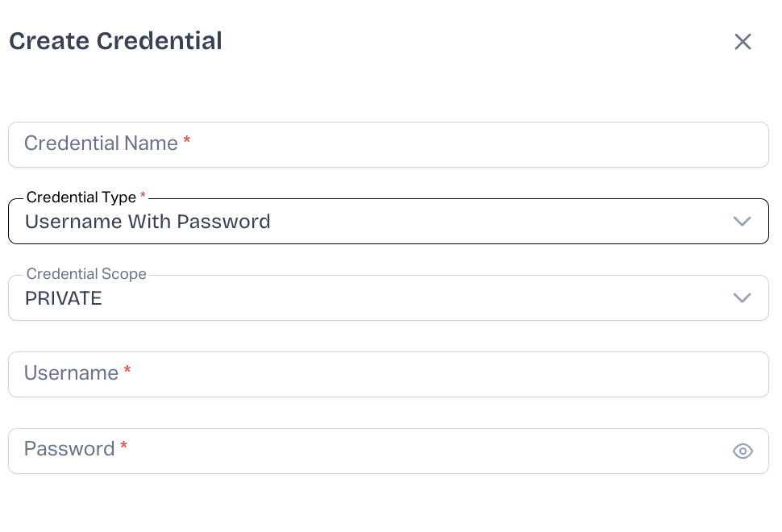Click the red asterisk beside Username
This screenshot has width=782, height=532.
[x=127, y=372]
